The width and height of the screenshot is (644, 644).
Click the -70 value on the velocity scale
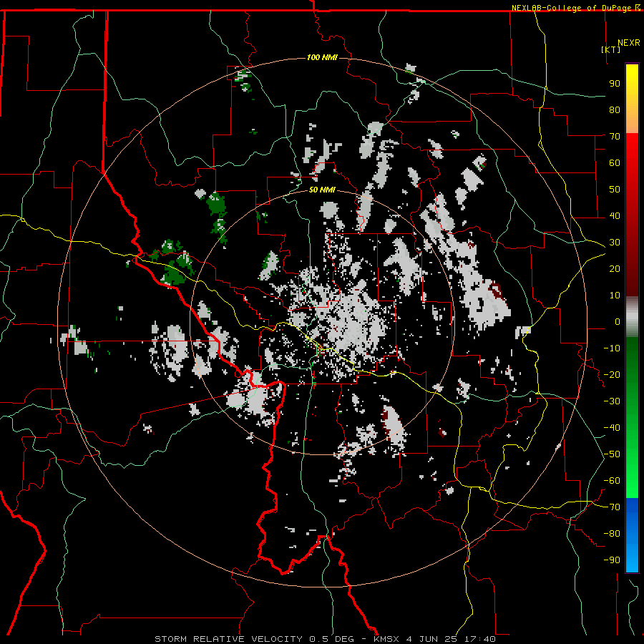click(612, 507)
